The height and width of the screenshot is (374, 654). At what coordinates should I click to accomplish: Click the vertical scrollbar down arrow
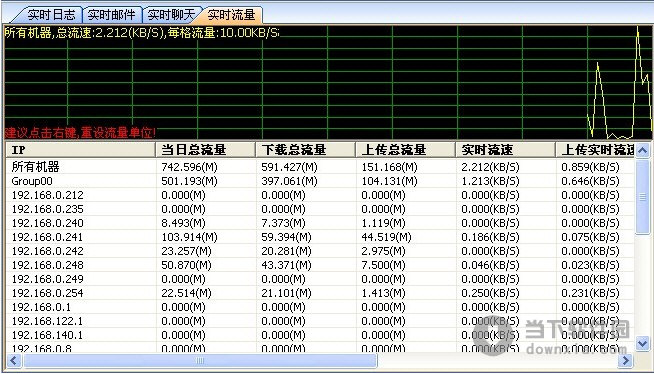pos(642,344)
